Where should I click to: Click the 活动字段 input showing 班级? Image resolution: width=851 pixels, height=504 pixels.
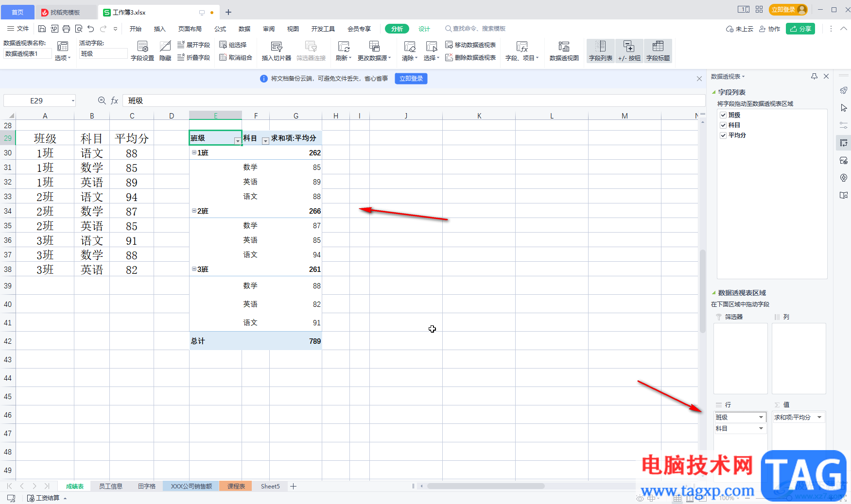103,54
